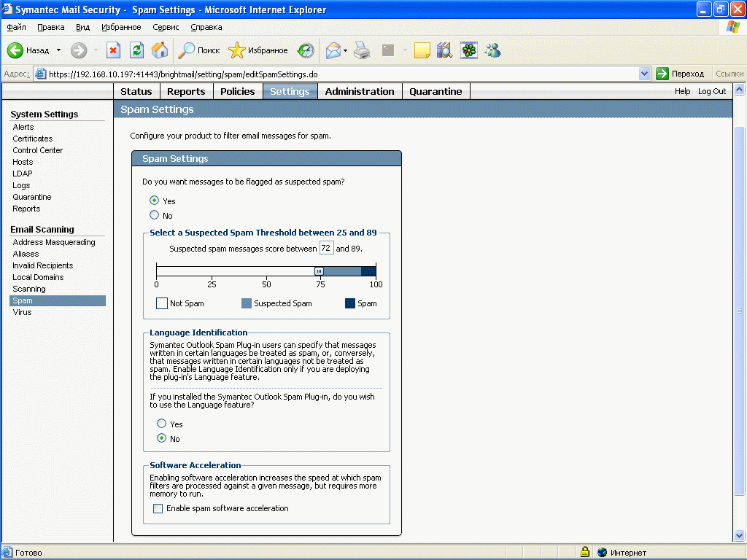Click the scrollbar down arrow
747x560 pixels.
coord(740,535)
